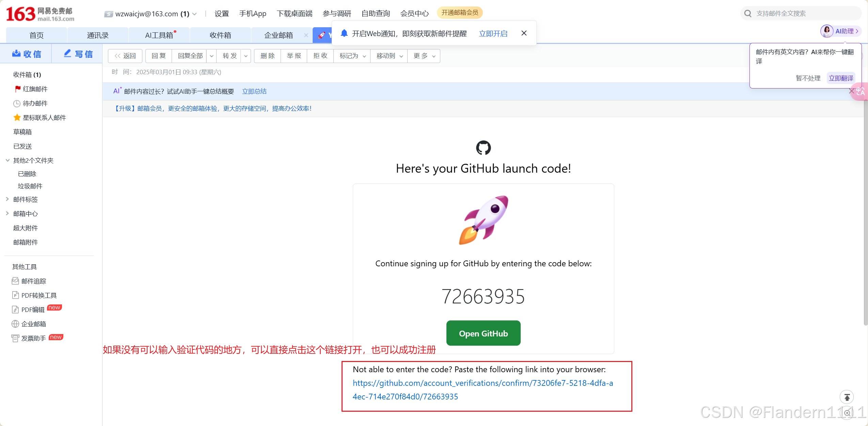Click the translate floating icon
This screenshot has height=426, width=868.
(x=861, y=91)
